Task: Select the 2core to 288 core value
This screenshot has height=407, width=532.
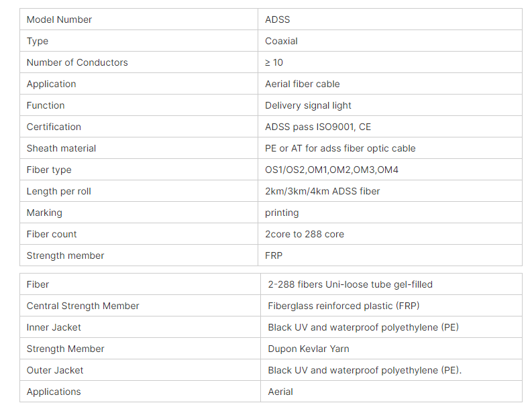Action: coord(305,234)
